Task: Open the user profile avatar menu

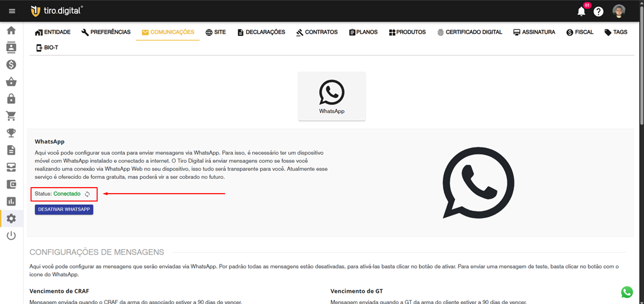Action: (619, 11)
